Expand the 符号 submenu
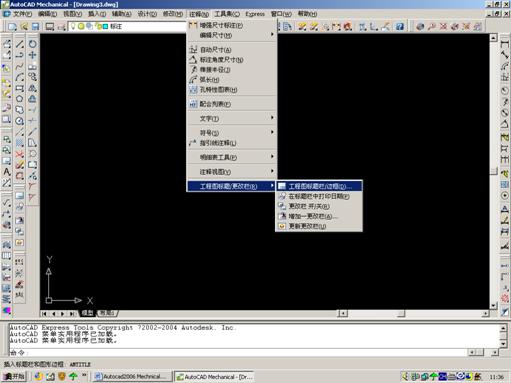The height and width of the screenshot is (383, 511). (x=232, y=133)
